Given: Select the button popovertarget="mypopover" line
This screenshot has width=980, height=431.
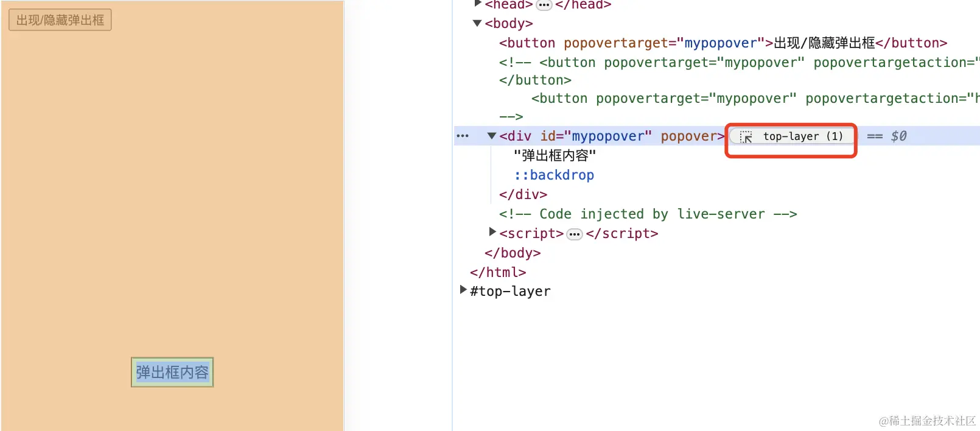Looking at the screenshot, I should click(723, 43).
